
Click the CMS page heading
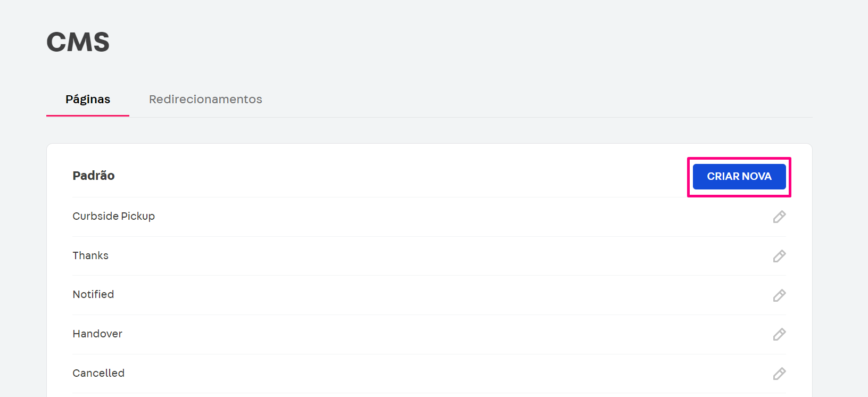(x=78, y=42)
